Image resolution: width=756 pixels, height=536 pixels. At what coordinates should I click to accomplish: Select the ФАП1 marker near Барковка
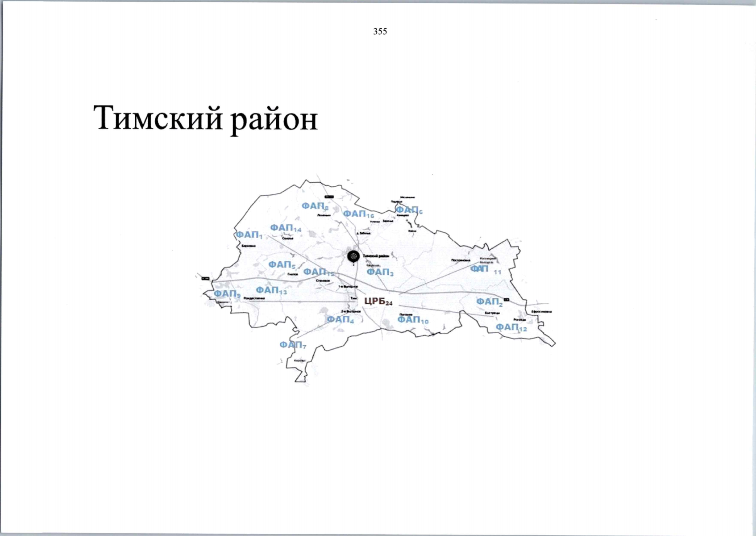[248, 235]
